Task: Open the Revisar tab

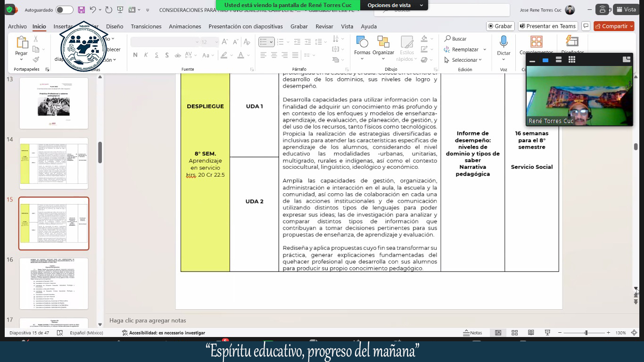Action: [324, 26]
